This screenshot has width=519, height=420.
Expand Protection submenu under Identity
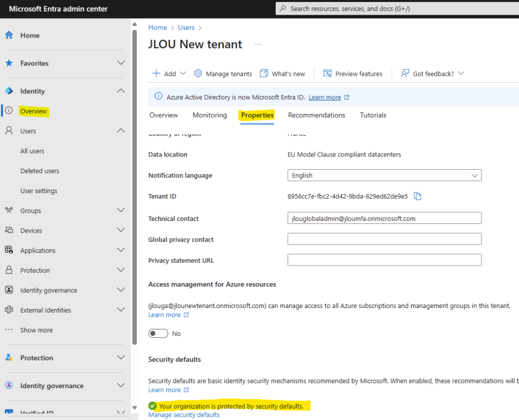pos(121,270)
